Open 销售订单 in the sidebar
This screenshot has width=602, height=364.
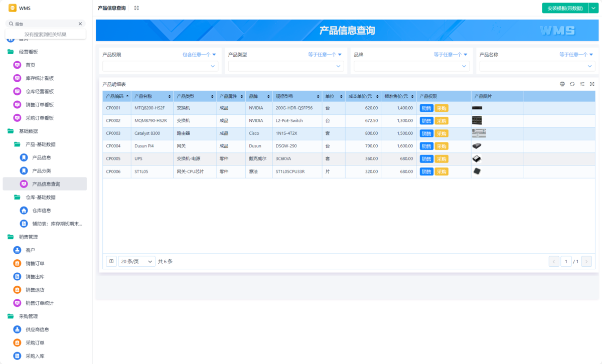coord(35,263)
